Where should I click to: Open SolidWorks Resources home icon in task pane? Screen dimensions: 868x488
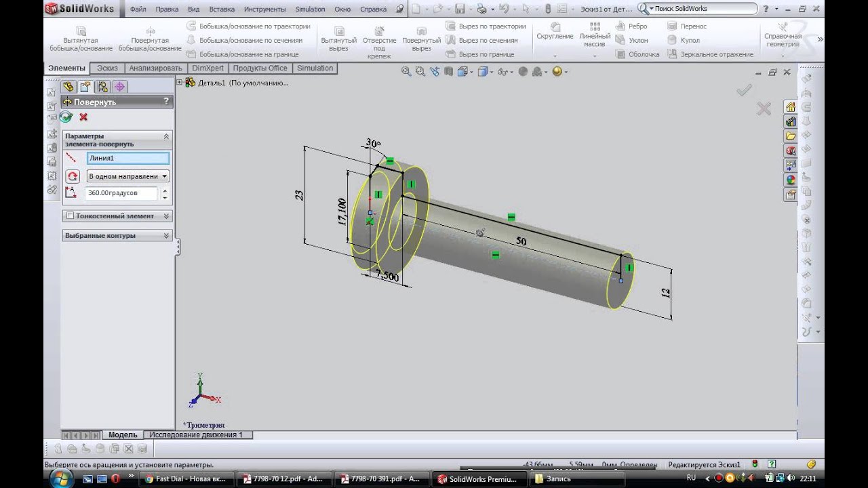coord(791,107)
